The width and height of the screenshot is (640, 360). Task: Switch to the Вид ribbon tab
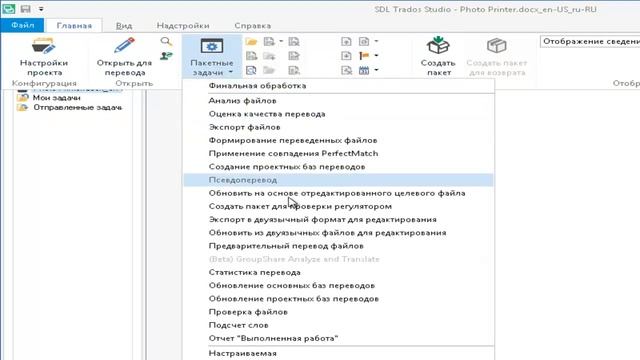[124, 26]
